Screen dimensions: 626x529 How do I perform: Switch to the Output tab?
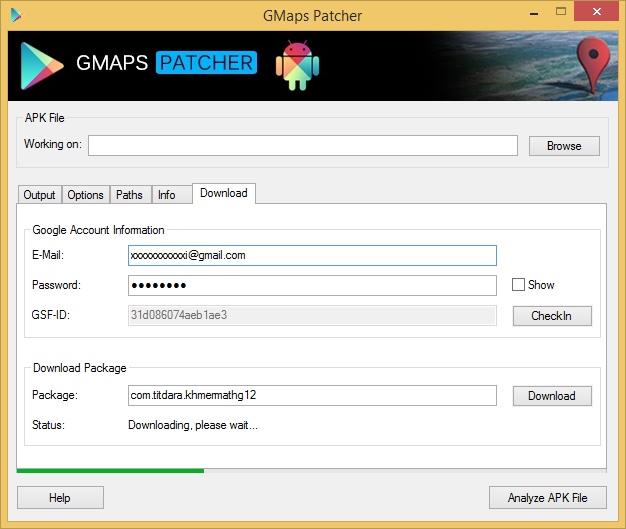click(x=40, y=195)
